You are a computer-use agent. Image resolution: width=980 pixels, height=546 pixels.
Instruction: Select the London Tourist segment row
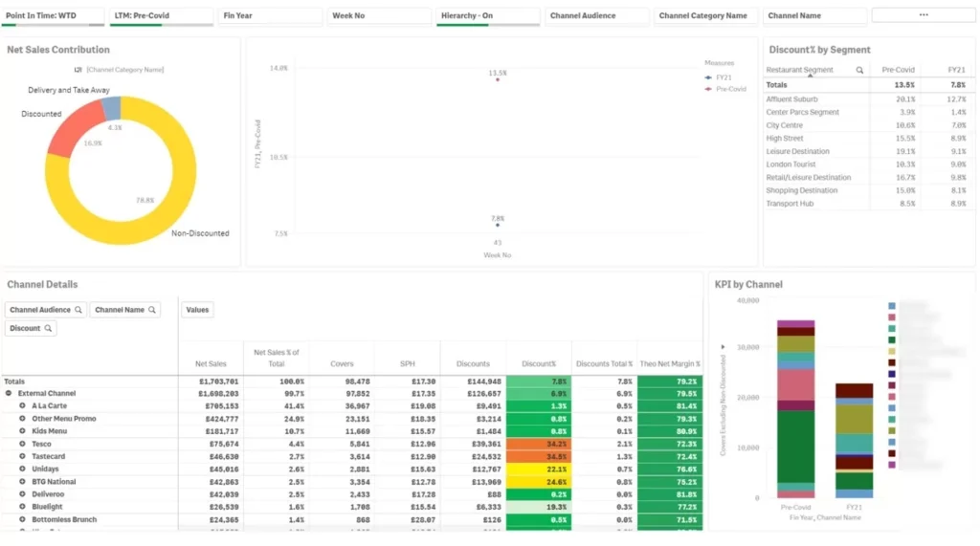pos(867,164)
